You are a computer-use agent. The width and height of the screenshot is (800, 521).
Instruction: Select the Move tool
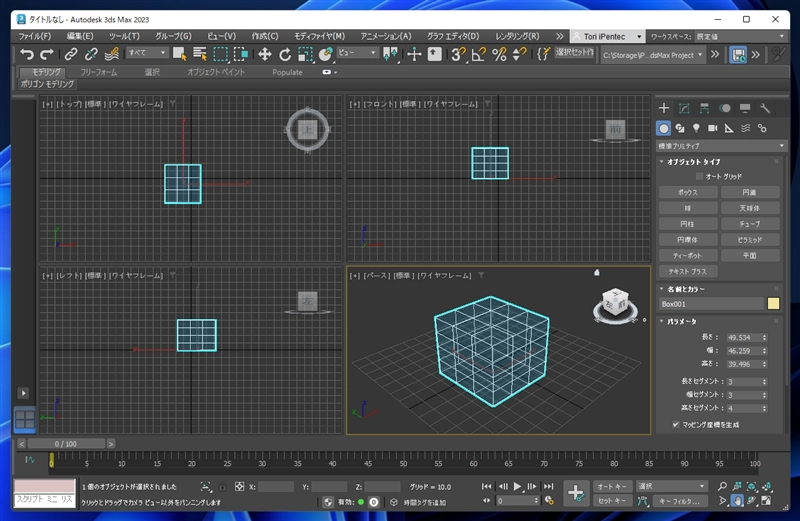click(264, 54)
